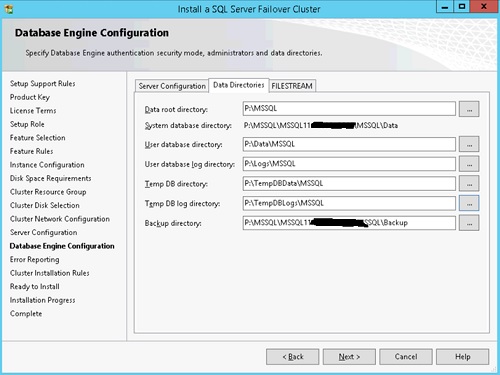The width and height of the screenshot is (500, 375).
Task: Browse for Data root directory
Action: (x=469, y=109)
